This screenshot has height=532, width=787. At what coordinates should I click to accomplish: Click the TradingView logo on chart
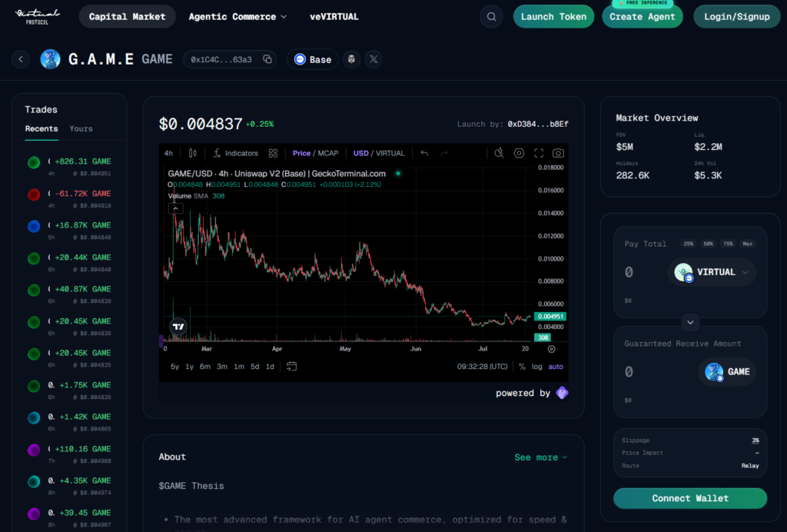[178, 327]
